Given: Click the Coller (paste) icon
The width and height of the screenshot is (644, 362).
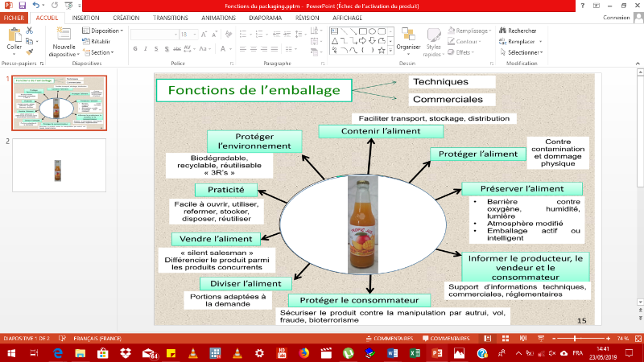Looking at the screenshot, I should 14,35.
